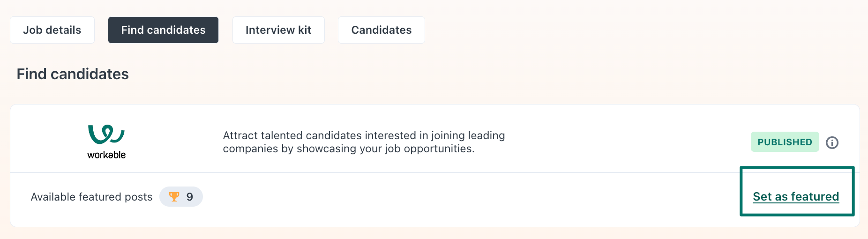The width and height of the screenshot is (868, 239).
Task: Click the word "candidates" in page heading
Action: [90, 74]
